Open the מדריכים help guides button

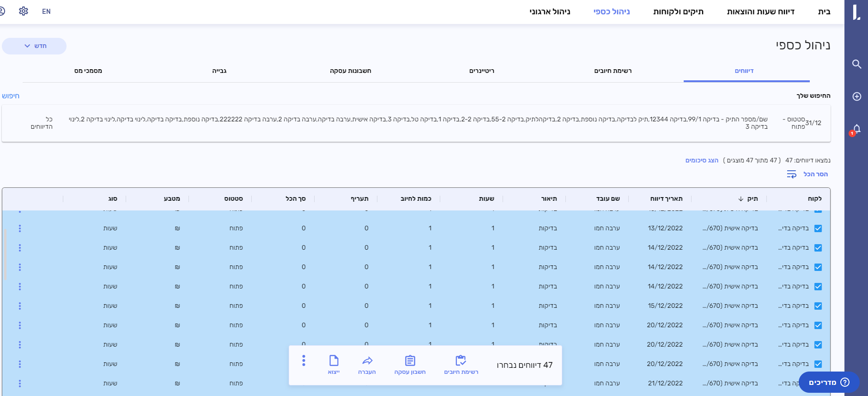tap(829, 382)
